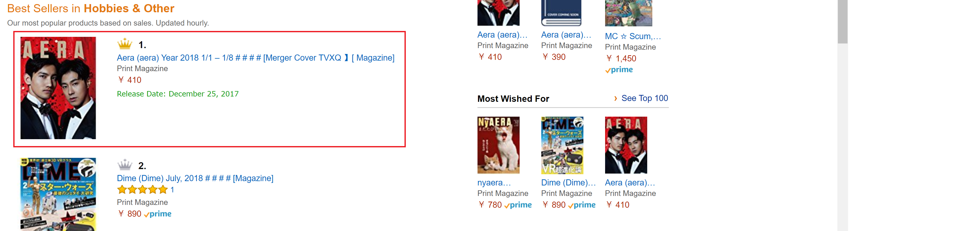The width and height of the screenshot is (980, 231).
Task: Click the prime badge under MC Scum item
Action: coord(619,70)
